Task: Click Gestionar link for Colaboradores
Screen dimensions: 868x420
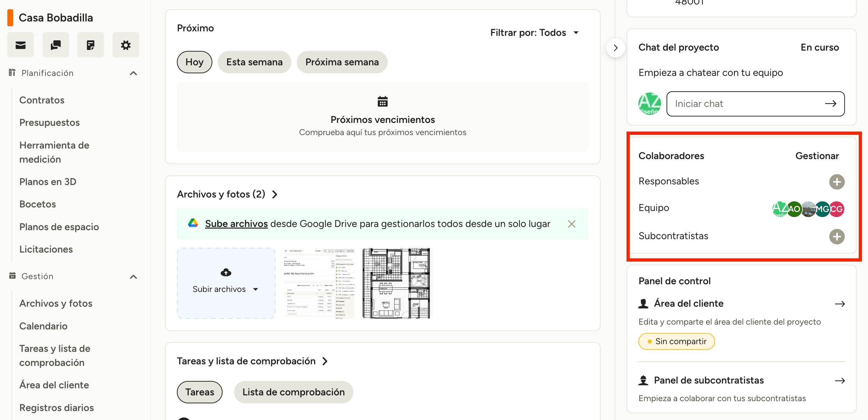Action: (x=817, y=156)
